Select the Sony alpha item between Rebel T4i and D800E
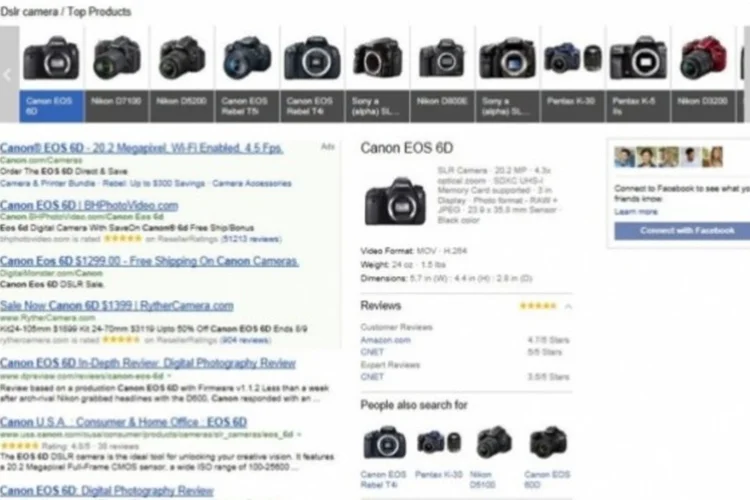The image size is (750, 500). (x=377, y=74)
